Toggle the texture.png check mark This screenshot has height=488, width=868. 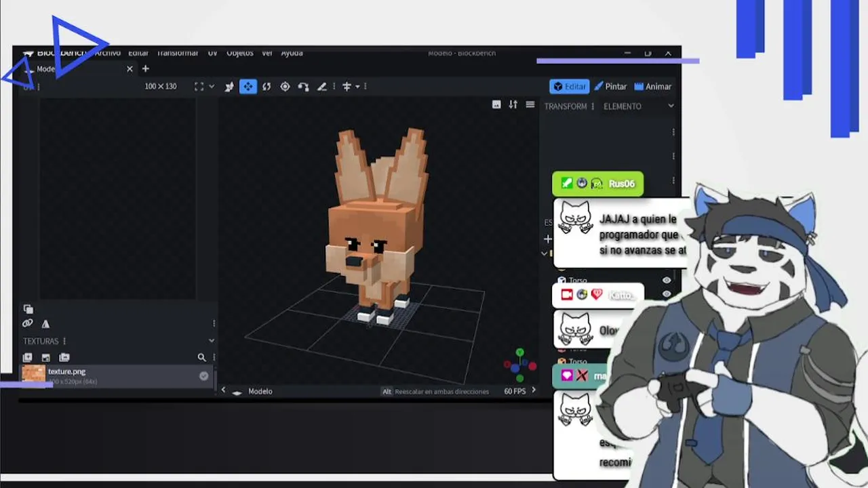coord(203,375)
